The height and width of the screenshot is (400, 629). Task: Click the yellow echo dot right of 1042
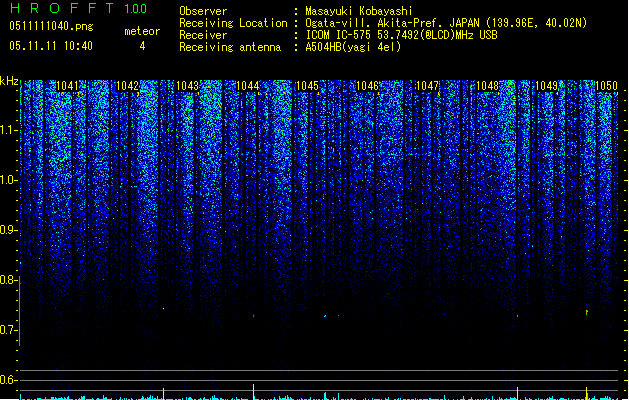163,309
